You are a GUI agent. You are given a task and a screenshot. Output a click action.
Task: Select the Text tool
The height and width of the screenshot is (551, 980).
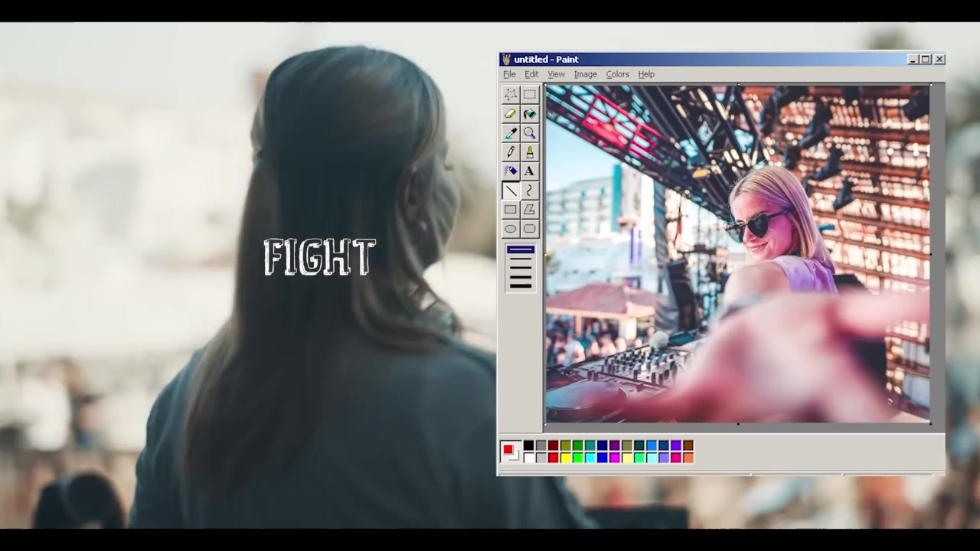point(529,171)
